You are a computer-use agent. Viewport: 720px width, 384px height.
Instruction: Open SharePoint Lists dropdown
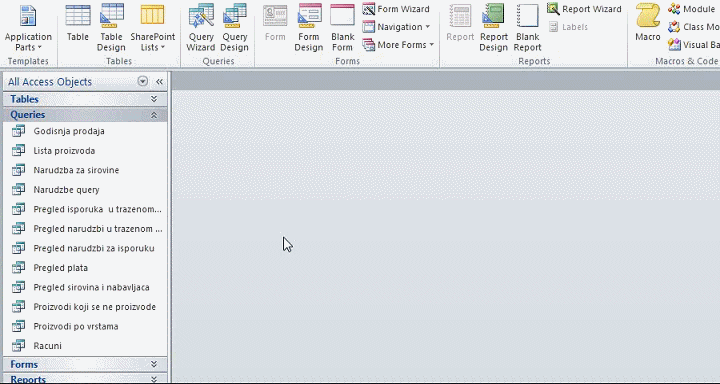(152, 28)
